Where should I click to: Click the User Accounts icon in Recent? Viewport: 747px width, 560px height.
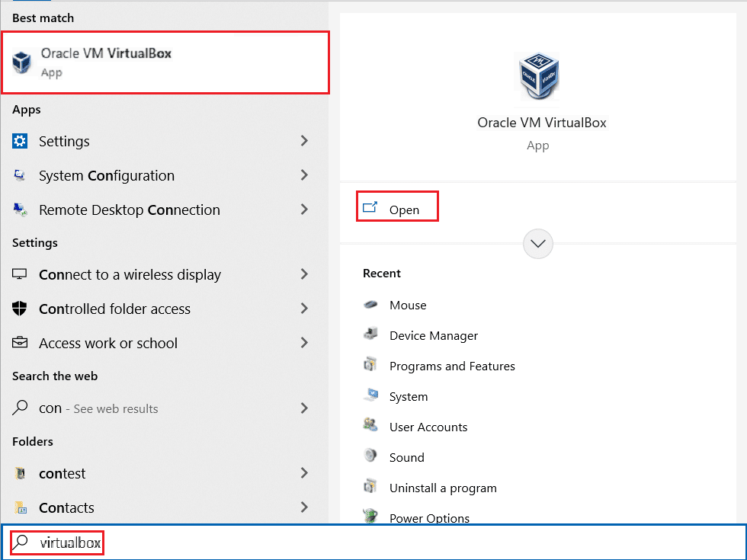tap(370, 425)
